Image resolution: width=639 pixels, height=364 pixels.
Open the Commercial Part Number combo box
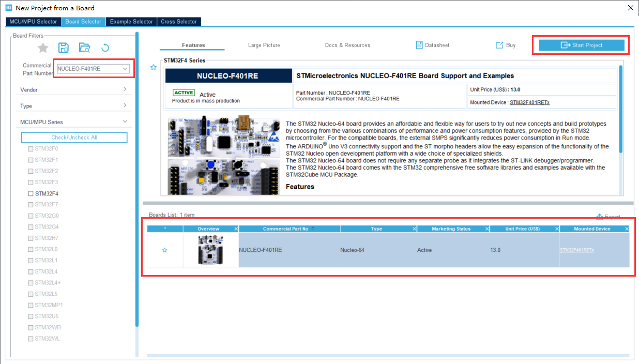click(x=93, y=68)
